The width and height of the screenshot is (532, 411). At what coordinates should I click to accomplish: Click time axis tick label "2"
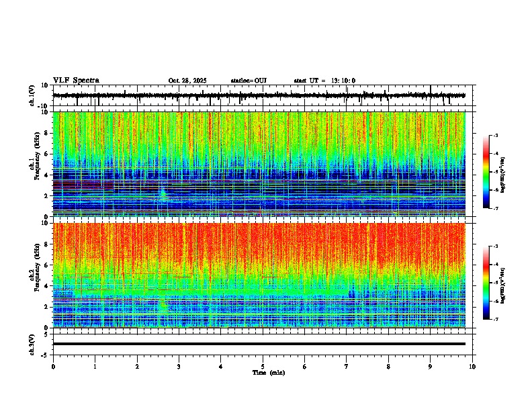click(137, 367)
